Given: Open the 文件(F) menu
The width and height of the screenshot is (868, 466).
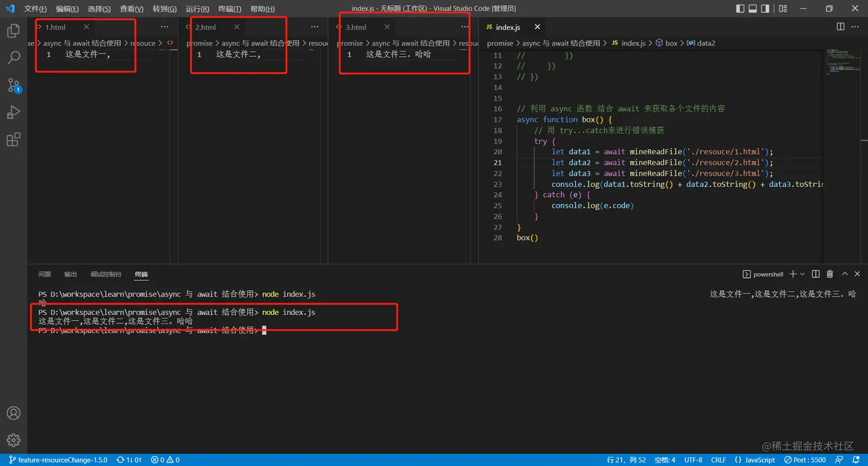Looking at the screenshot, I should click(x=36, y=9).
